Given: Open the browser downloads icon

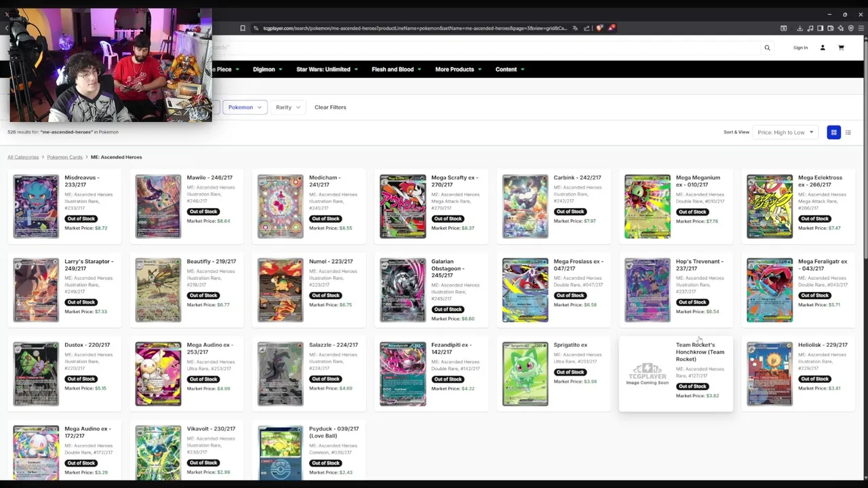Looking at the screenshot, I should 800,28.
